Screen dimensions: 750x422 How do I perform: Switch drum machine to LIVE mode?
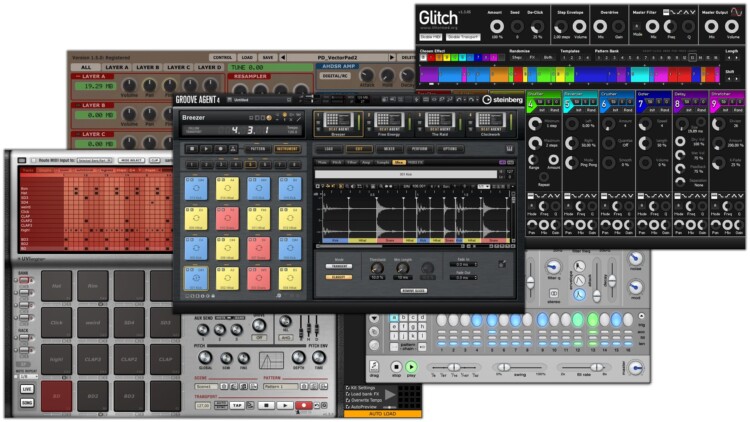click(27, 389)
